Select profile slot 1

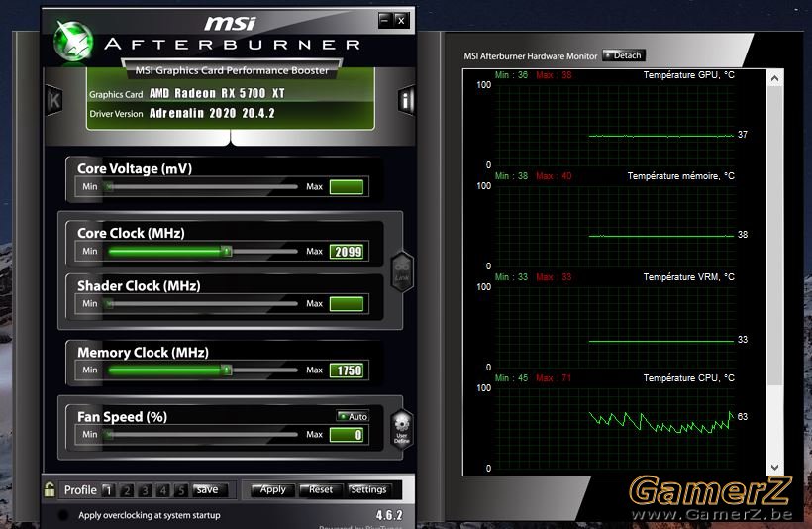108,490
